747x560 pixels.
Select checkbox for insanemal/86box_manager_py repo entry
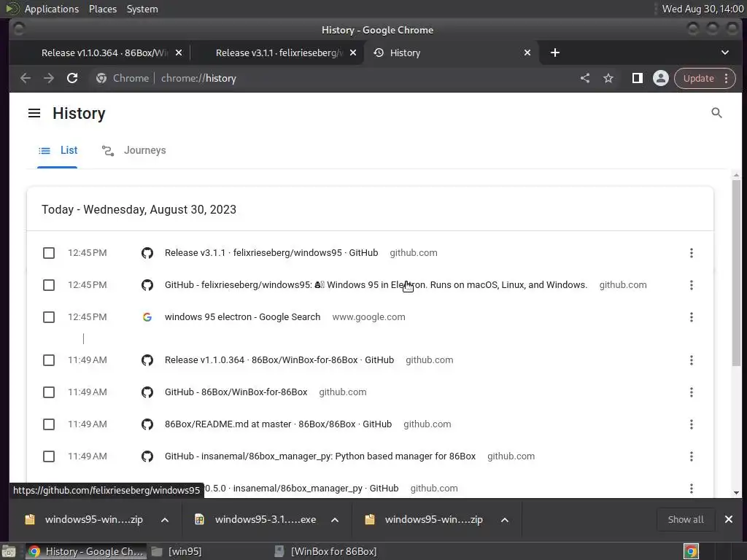tap(49, 456)
